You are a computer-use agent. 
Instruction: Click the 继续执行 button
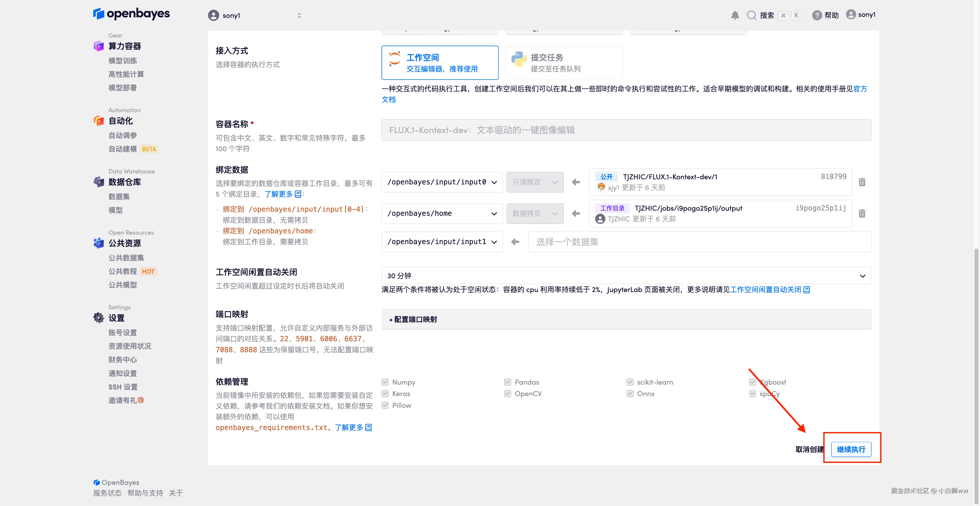851,449
